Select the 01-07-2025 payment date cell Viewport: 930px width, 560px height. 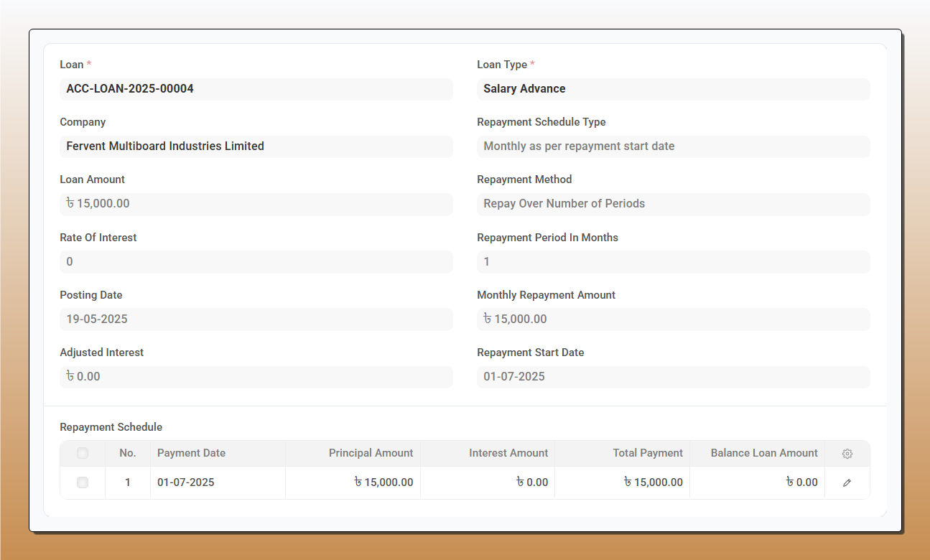(218, 482)
